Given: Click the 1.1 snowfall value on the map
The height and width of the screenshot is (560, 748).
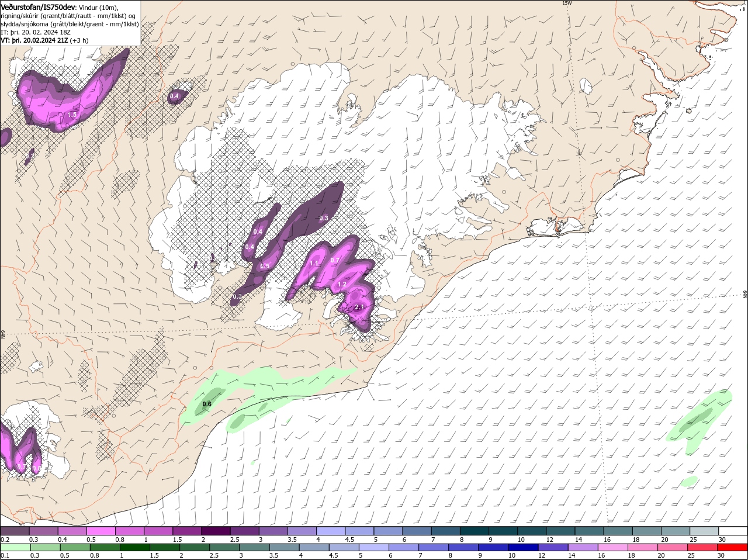Looking at the screenshot, I should pyautogui.click(x=314, y=264).
